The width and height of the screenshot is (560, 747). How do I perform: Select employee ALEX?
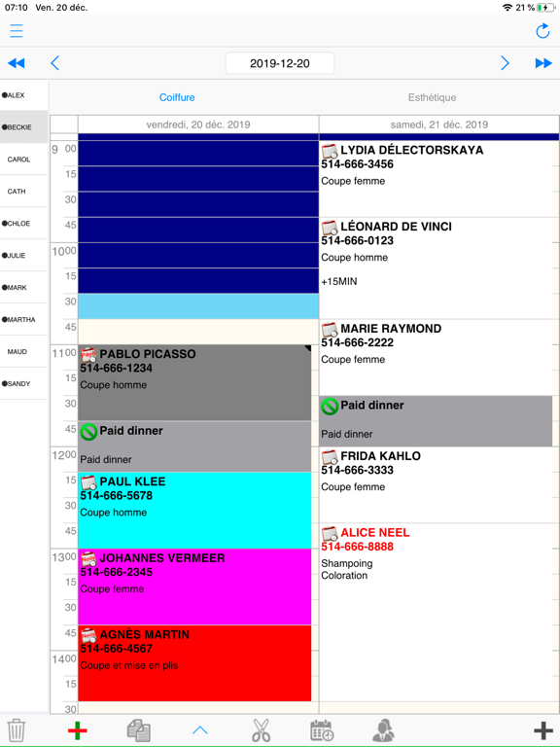click(x=23, y=95)
